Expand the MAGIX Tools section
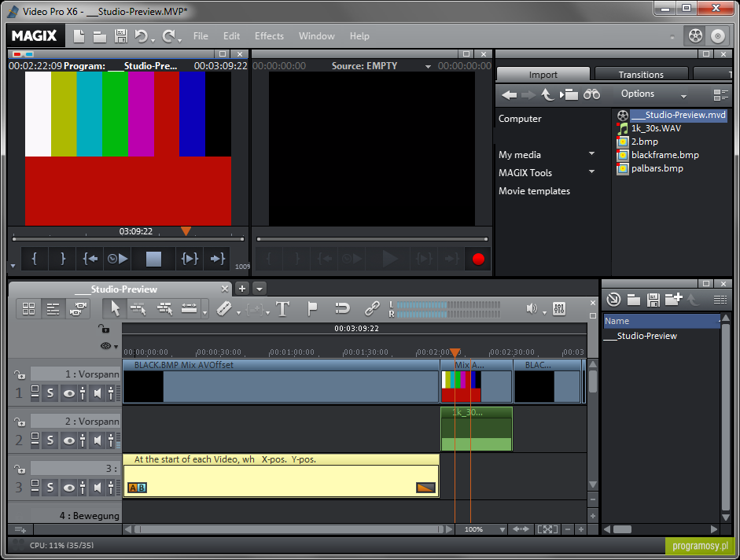The height and width of the screenshot is (560, 740). point(592,172)
